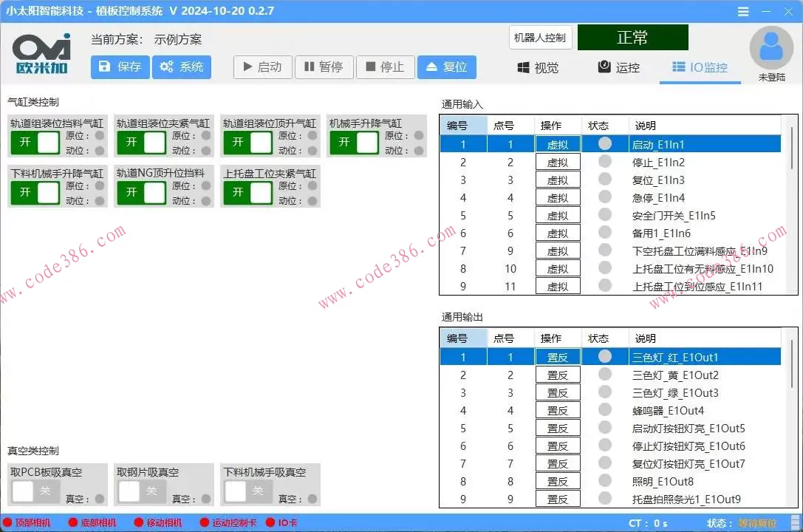This screenshot has height=532, width=803.
Task: Click the 通用输入 table scrollbar
Action: [x=791, y=149]
